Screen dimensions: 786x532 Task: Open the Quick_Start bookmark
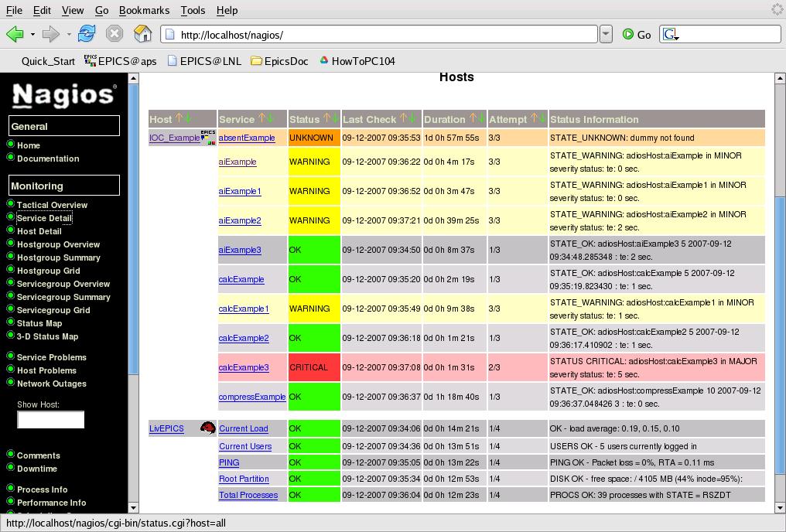48,61
